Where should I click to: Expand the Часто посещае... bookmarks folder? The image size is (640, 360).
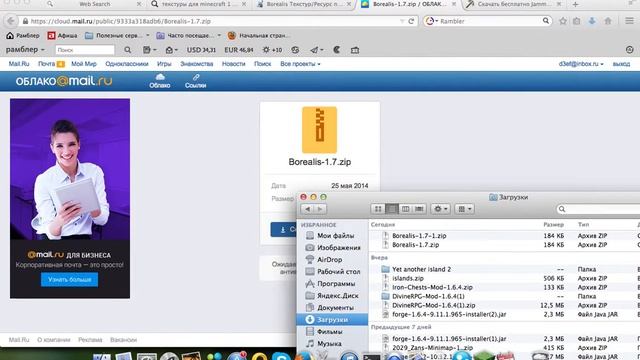click(189, 36)
